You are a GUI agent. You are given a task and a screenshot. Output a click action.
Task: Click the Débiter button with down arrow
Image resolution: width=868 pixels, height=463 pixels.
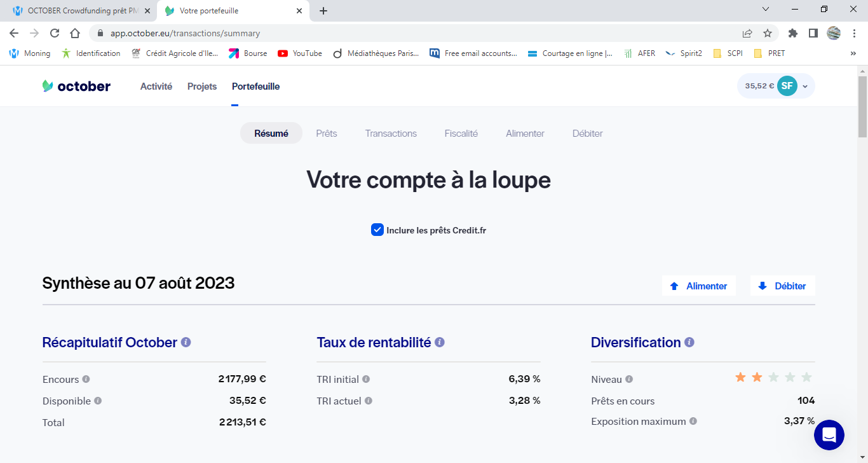click(782, 286)
